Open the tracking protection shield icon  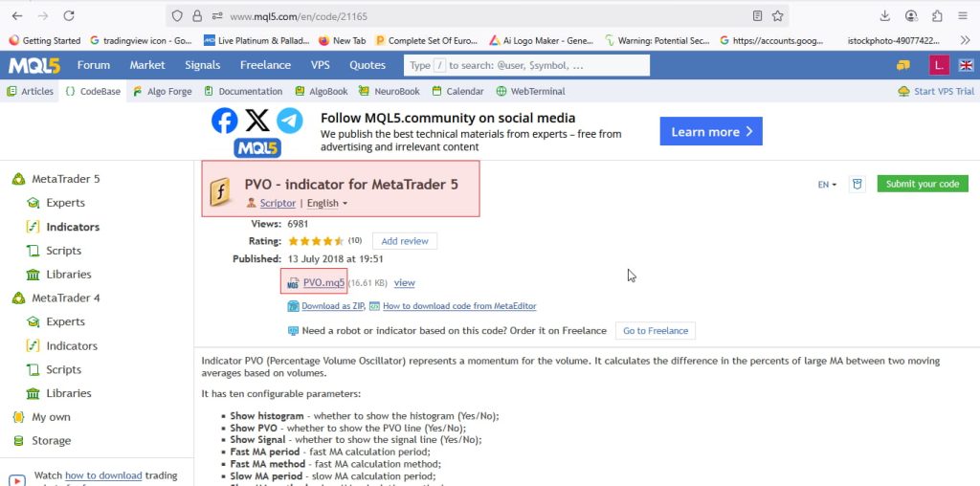177,16
